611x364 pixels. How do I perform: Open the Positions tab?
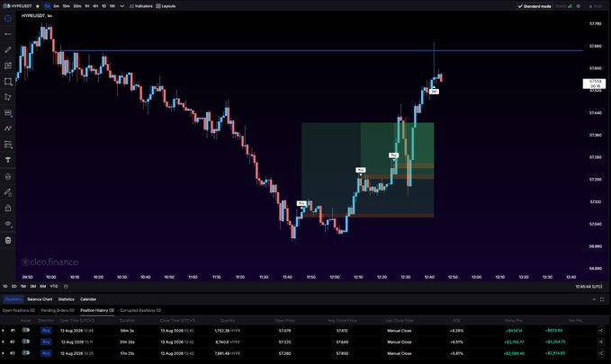point(13,299)
